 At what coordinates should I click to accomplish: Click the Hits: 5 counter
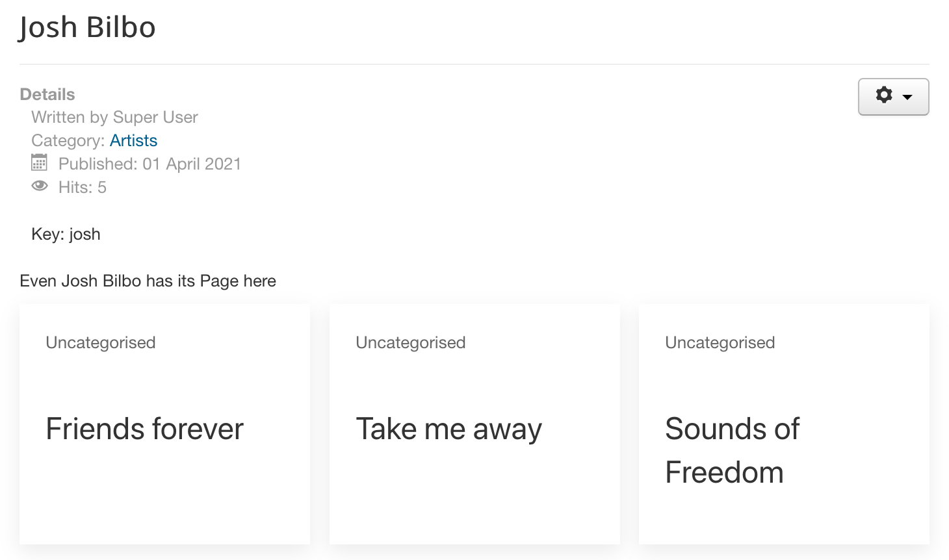(x=82, y=187)
